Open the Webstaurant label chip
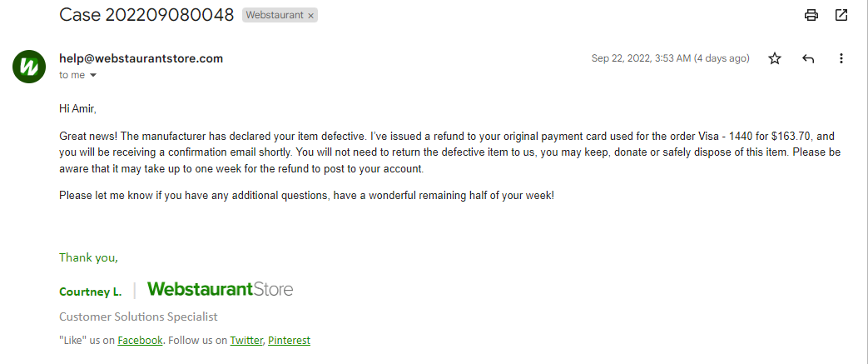The height and width of the screenshot is (364, 868). click(x=275, y=16)
